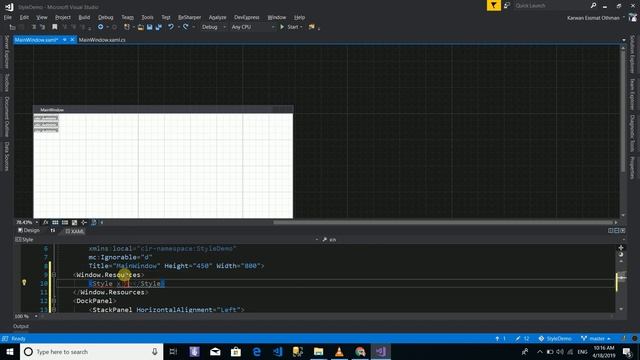The image size is (640, 360).
Task: Click the lightbulb quick actions icon
Action: point(24,282)
